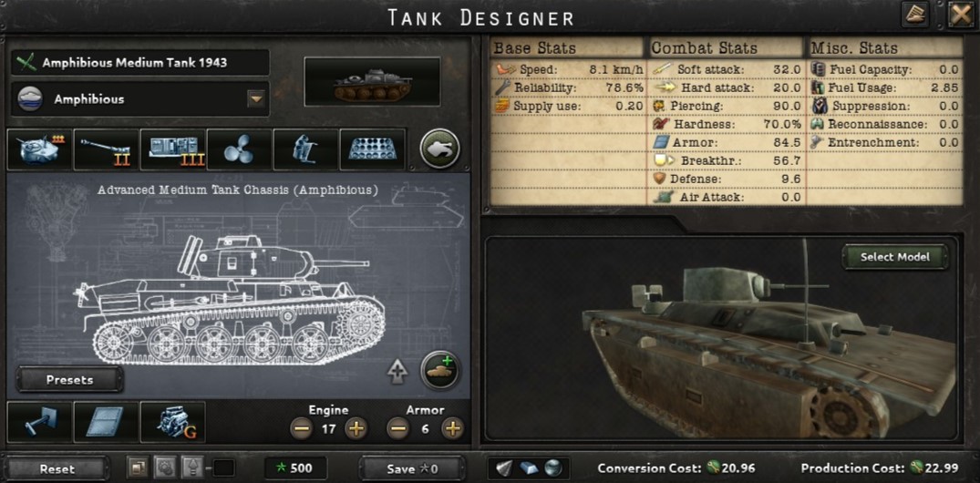Image resolution: width=980 pixels, height=483 pixels.
Task: Decrease Armor level with minus button
Action: point(398,428)
